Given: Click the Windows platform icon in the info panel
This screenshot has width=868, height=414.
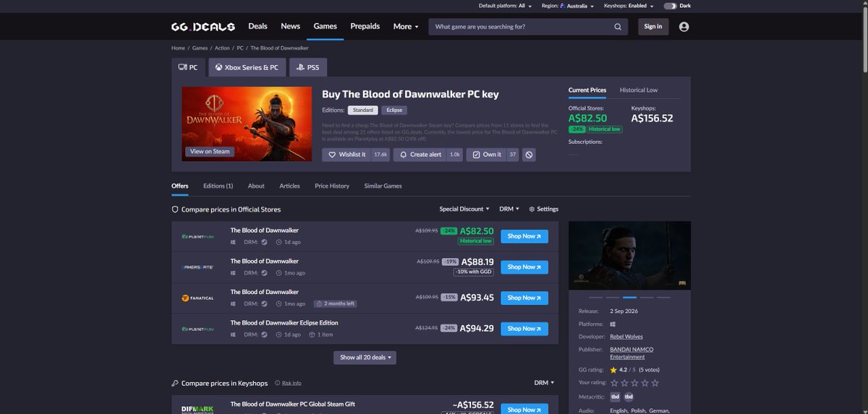Looking at the screenshot, I should (x=613, y=324).
